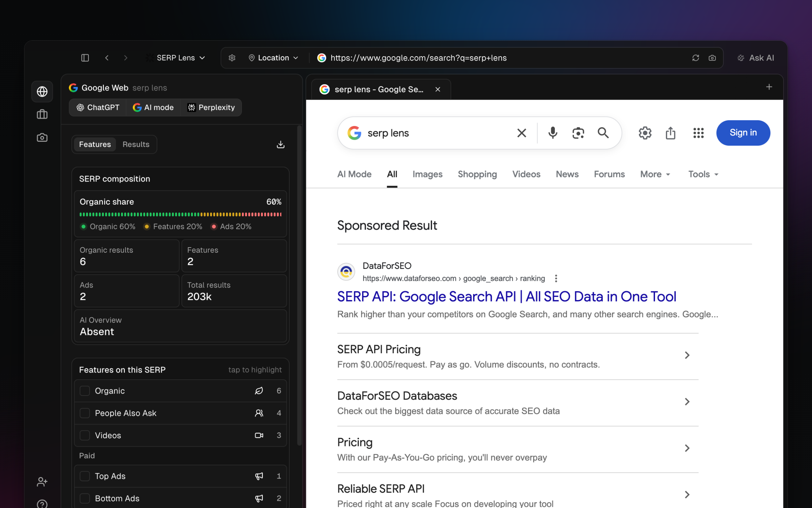Viewport: 812px width, 508px height.
Task: Check the Bottom Ads checkbox
Action: [x=85, y=499]
